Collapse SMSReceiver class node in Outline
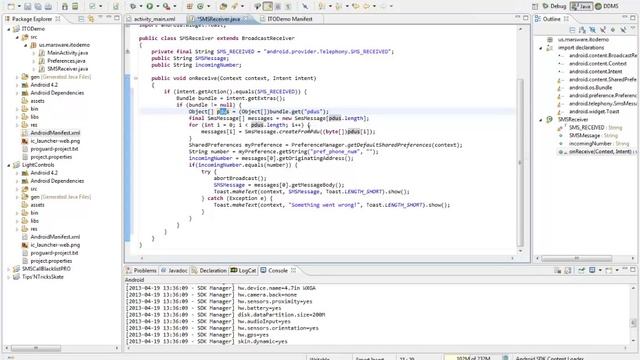This screenshot has width=640, height=360. click(x=541, y=120)
